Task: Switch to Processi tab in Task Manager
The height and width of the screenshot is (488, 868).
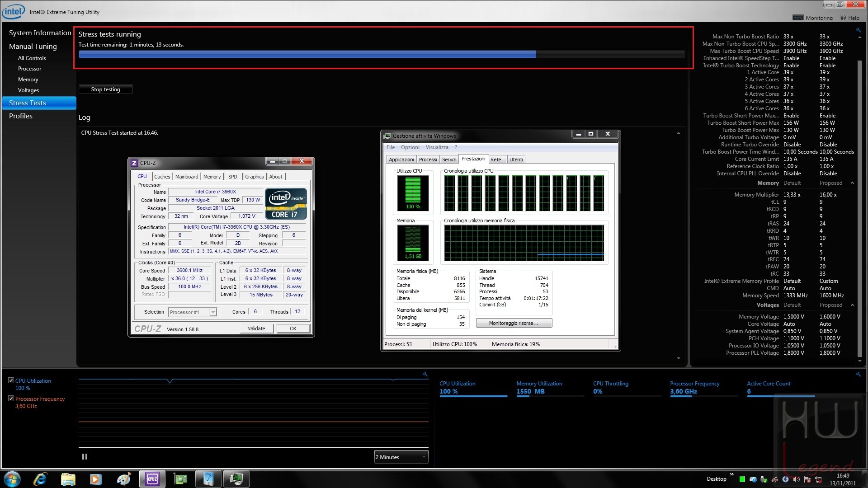Action: [428, 160]
